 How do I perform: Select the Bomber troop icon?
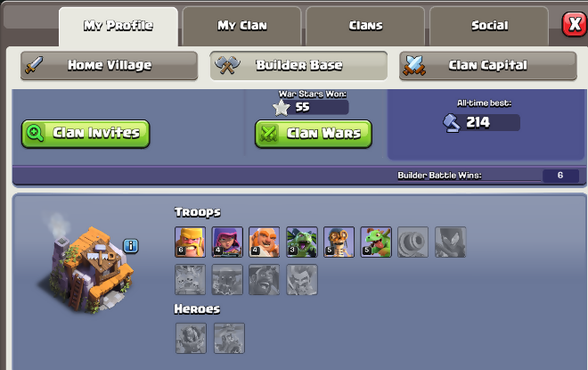coord(339,242)
